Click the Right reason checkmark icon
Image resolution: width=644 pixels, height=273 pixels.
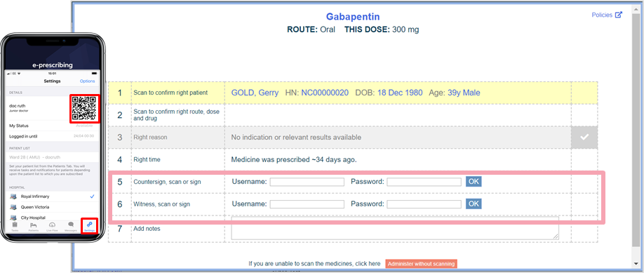(584, 138)
